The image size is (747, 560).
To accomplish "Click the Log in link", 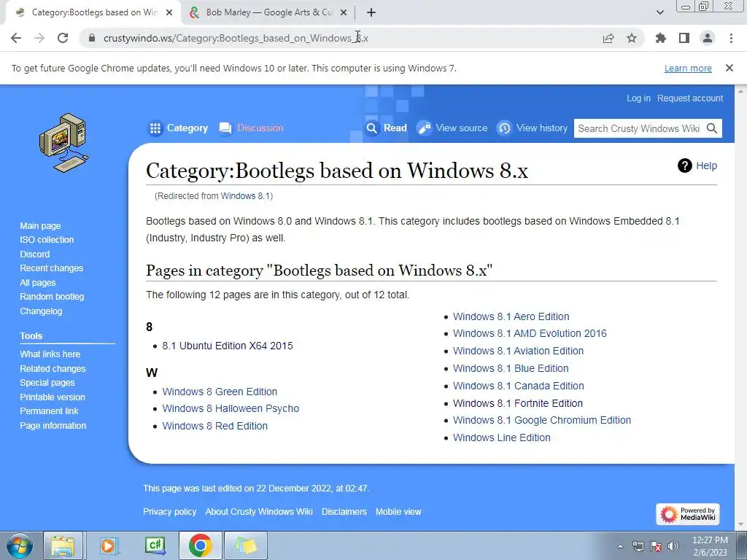I will click(x=638, y=98).
